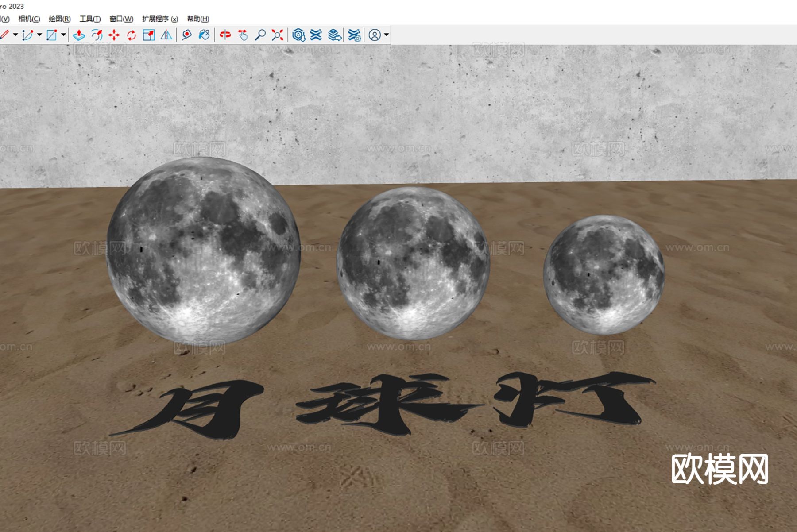Activate the Paint Bucket tool
This screenshot has width=797, height=532.
pyautogui.click(x=204, y=34)
